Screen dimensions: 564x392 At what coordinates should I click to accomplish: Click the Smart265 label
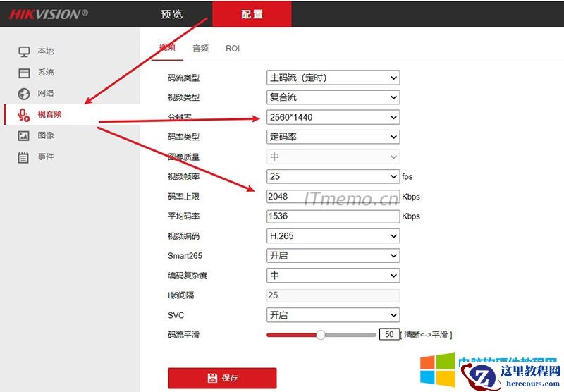coord(185,256)
